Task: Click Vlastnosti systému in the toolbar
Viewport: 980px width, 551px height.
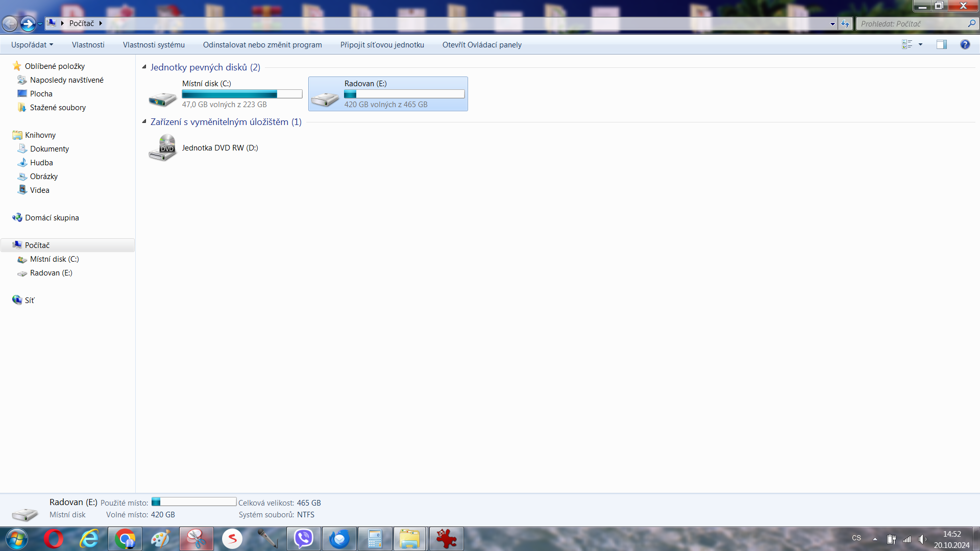Action: point(154,45)
